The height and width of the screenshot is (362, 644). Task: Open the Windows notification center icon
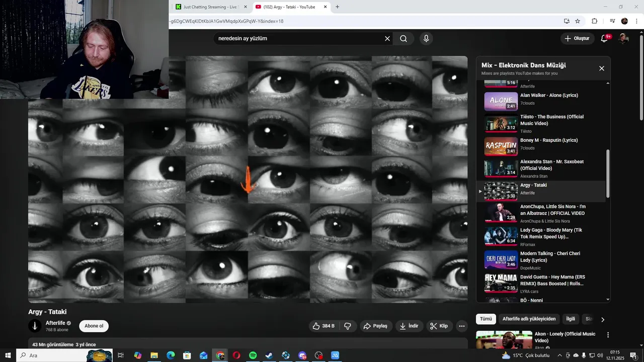coord(633,355)
